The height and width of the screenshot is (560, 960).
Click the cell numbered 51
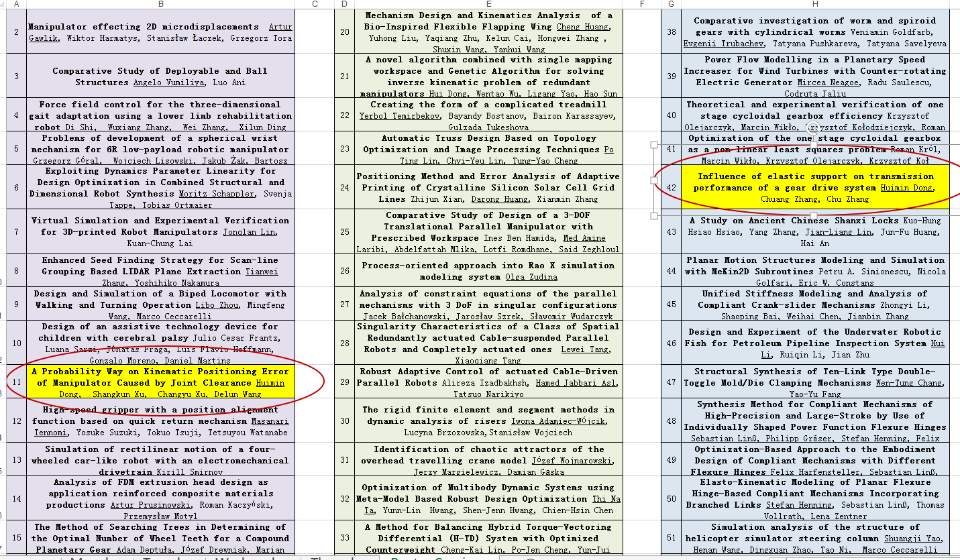click(671, 538)
